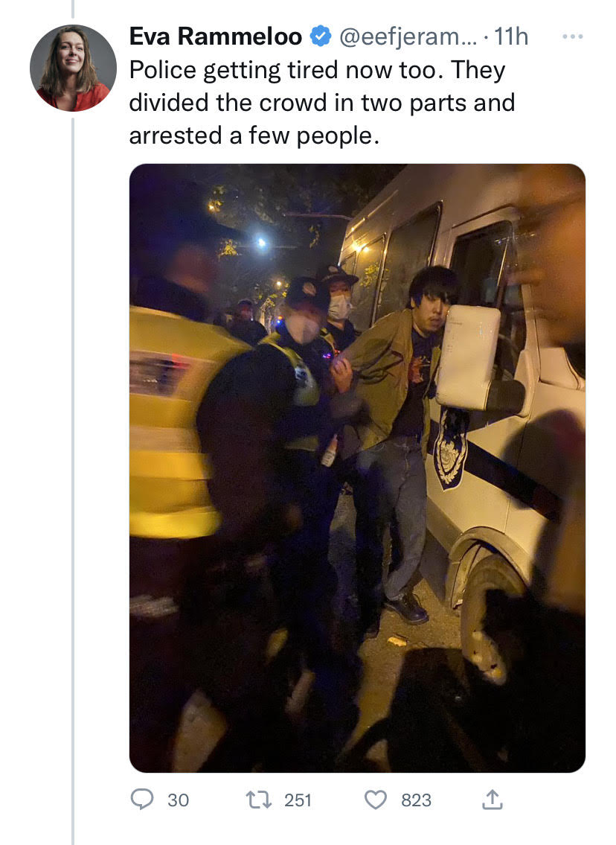
Task: Open the attached arrest photo
Action: pos(357,468)
